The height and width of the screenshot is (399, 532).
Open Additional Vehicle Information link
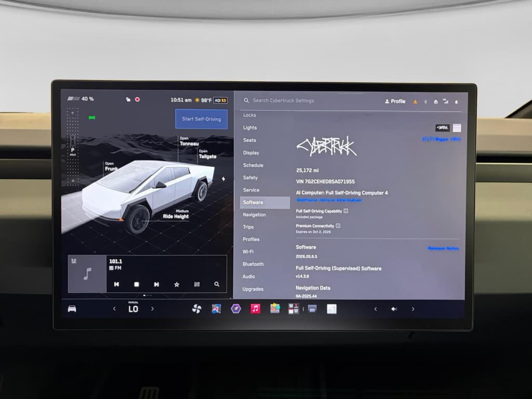point(329,200)
